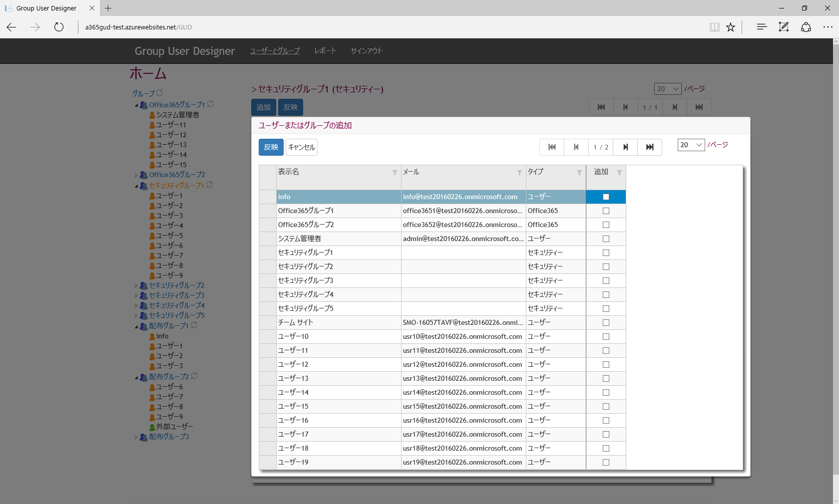Reload the page with refresh icon

coord(59,27)
